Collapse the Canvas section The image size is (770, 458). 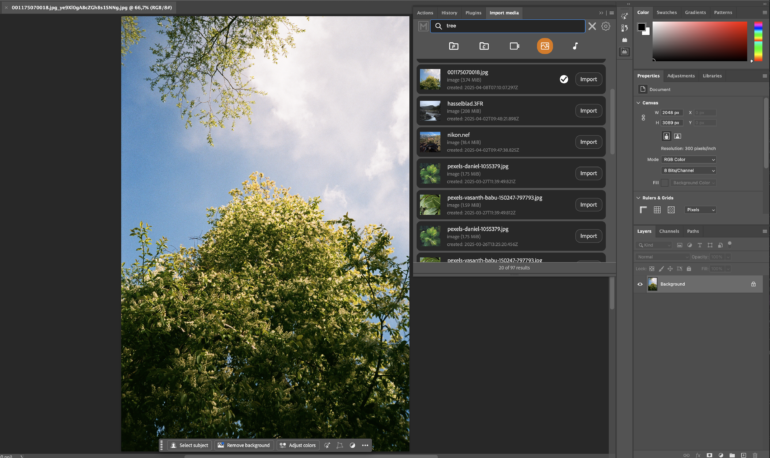[639, 102]
